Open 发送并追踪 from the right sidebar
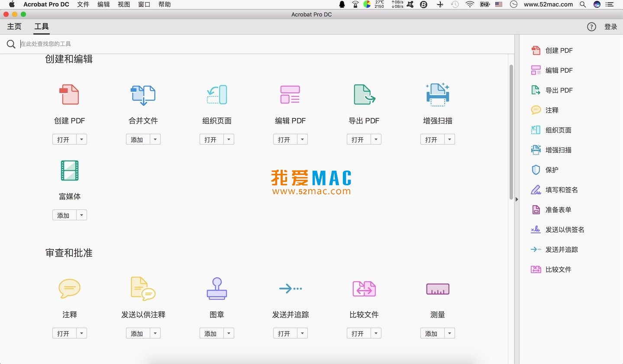This screenshot has width=623, height=364. pos(555,249)
